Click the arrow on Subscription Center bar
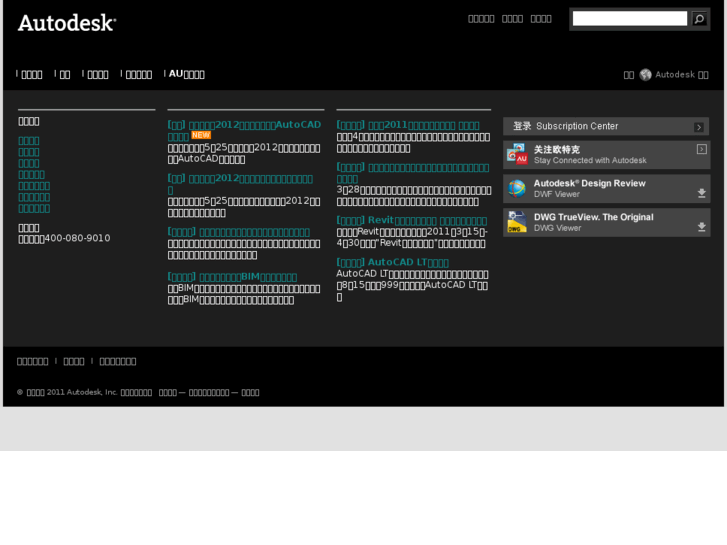 point(699,127)
